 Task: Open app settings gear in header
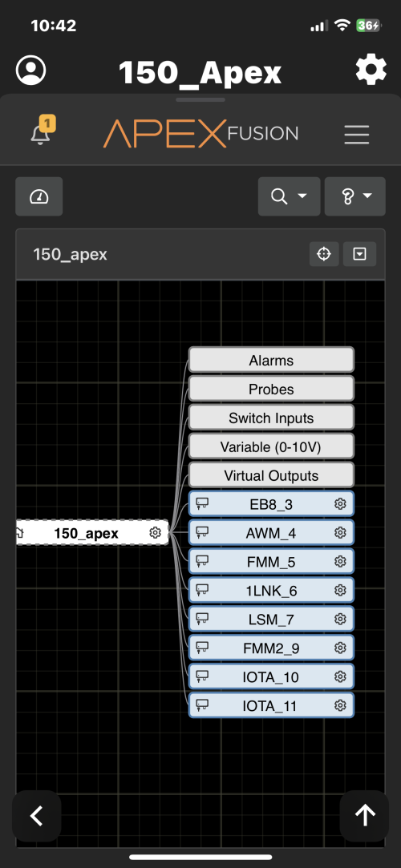[x=371, y=71]
